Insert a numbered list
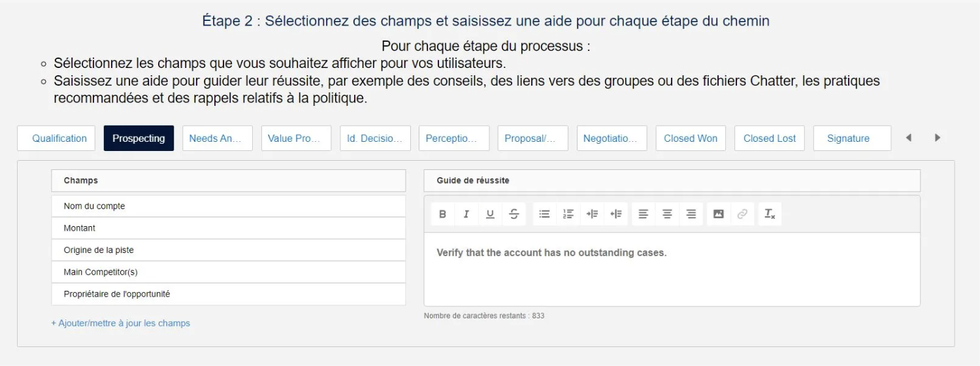 click(568, 214)
